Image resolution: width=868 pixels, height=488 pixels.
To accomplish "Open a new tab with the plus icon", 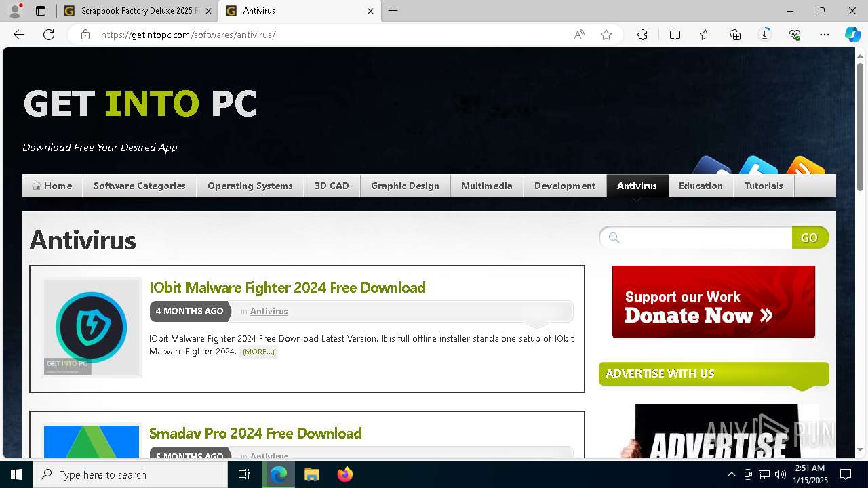I will click(x=393, y=11).
